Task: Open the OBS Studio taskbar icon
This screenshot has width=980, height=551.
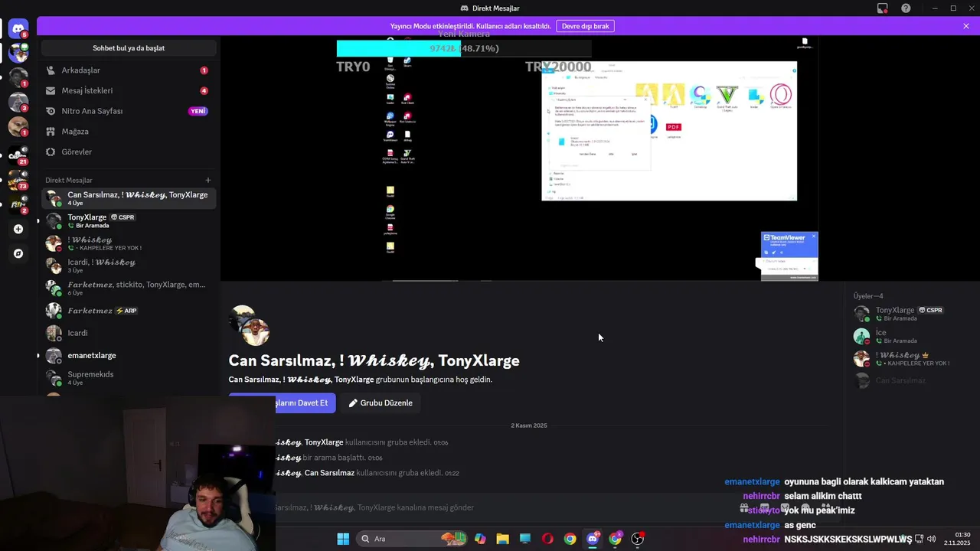Action: [637, 539]
